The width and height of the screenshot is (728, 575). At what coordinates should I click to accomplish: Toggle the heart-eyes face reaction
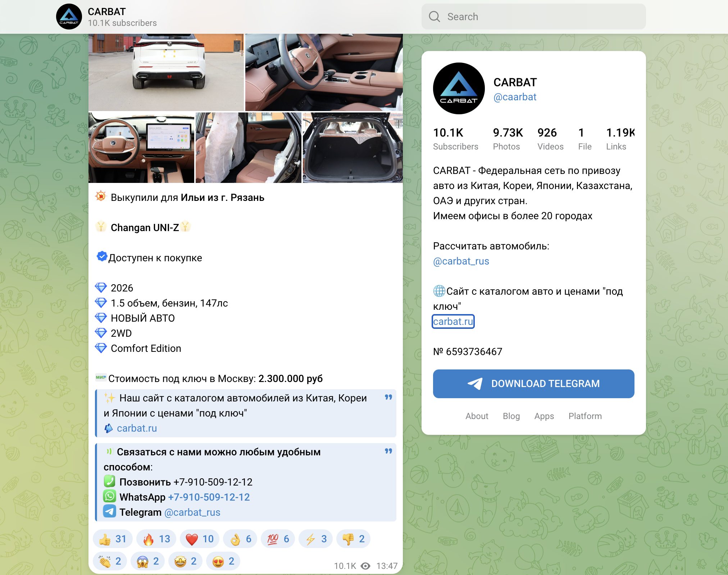point(223,561)
